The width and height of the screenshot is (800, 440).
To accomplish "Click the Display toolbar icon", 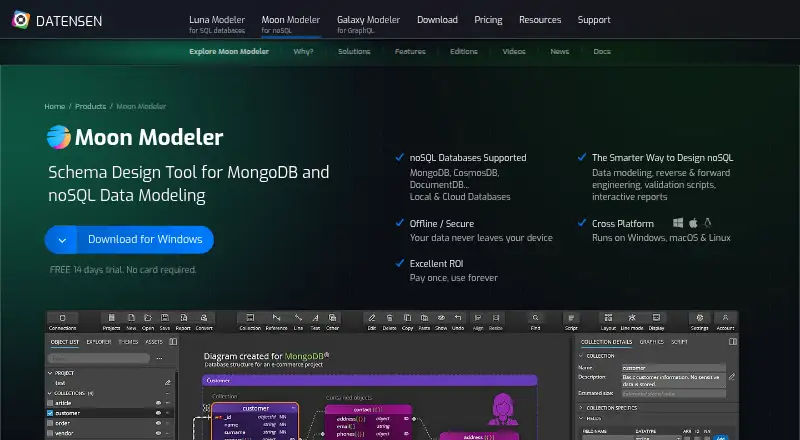I will (656, 317).
